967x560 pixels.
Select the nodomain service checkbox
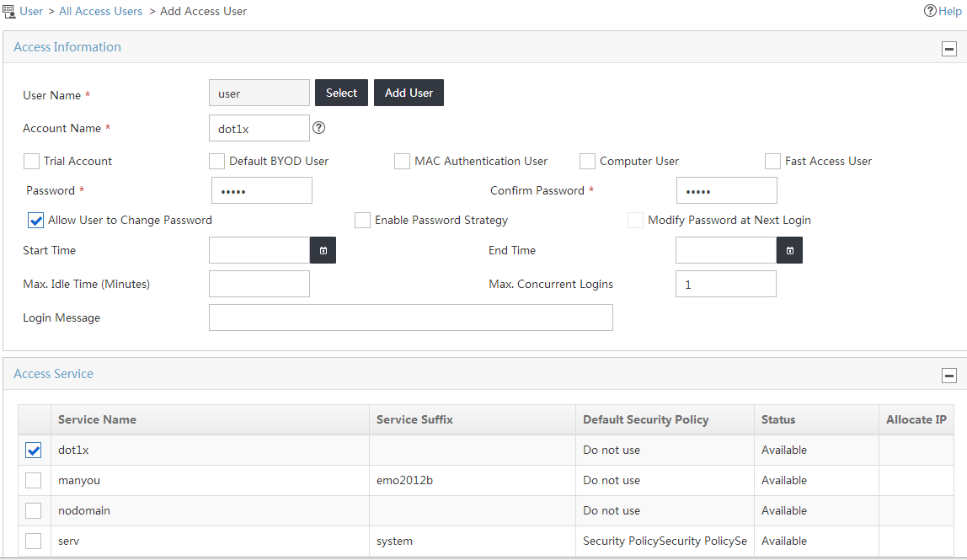click(34, 510)
